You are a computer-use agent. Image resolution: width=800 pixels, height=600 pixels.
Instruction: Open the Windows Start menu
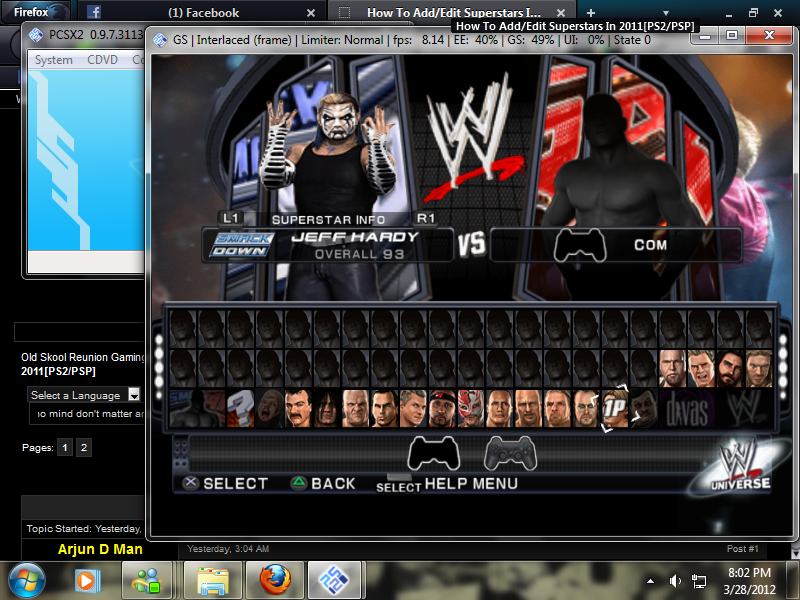pyautogui.click(x=26, y=580)
